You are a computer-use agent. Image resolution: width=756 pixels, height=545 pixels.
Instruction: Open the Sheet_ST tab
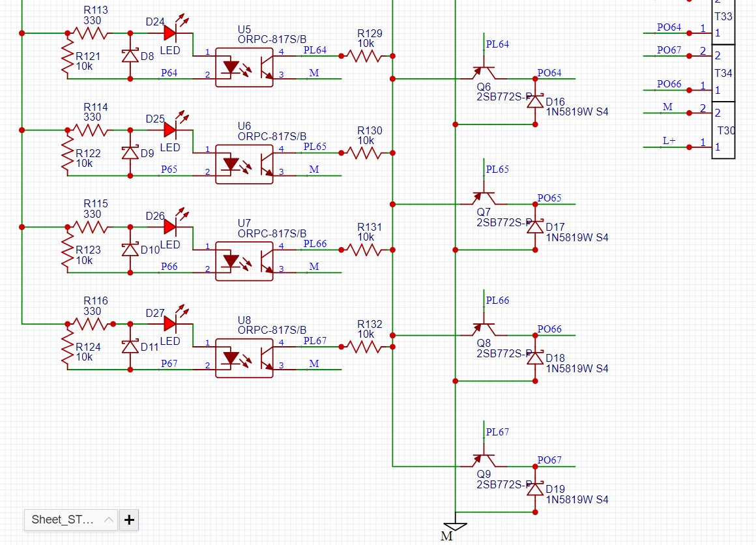(x=63, y=520)
